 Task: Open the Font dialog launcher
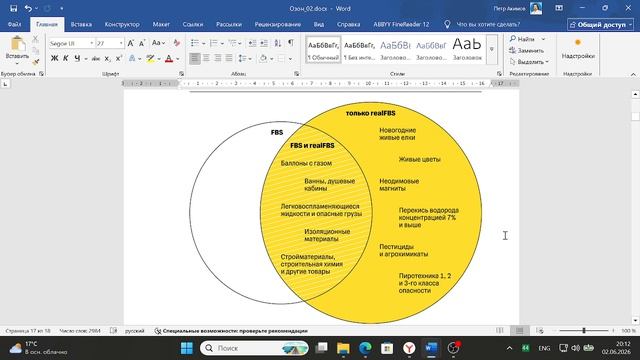pyautogui.click(x=182, y=73)
